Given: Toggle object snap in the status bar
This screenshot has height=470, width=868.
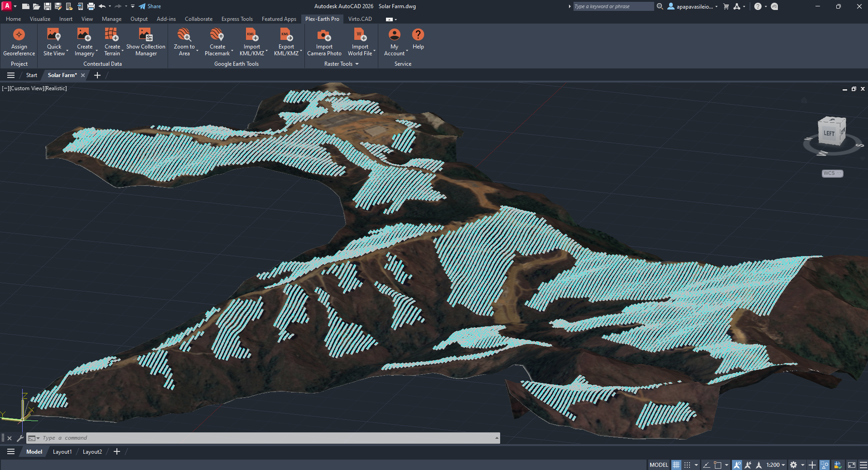Looking at the screenshot, I should pyautogui.click(x=718, y=465).
